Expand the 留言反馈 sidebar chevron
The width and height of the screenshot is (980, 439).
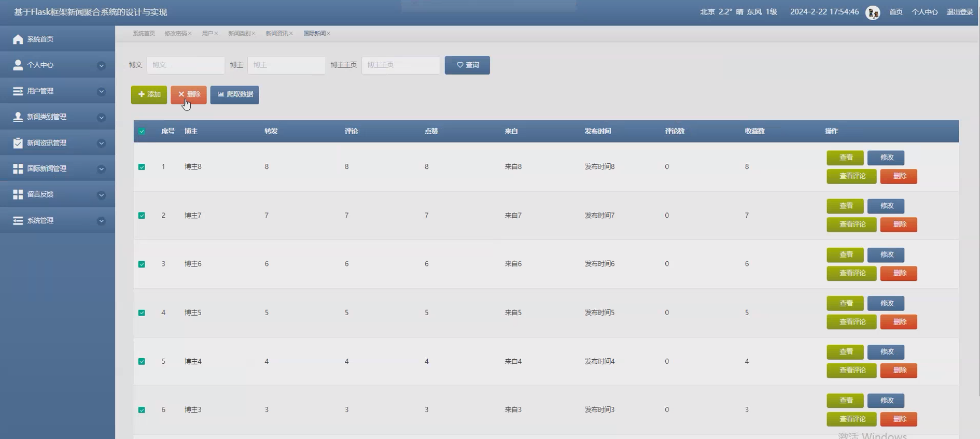[x=102, y=195]
